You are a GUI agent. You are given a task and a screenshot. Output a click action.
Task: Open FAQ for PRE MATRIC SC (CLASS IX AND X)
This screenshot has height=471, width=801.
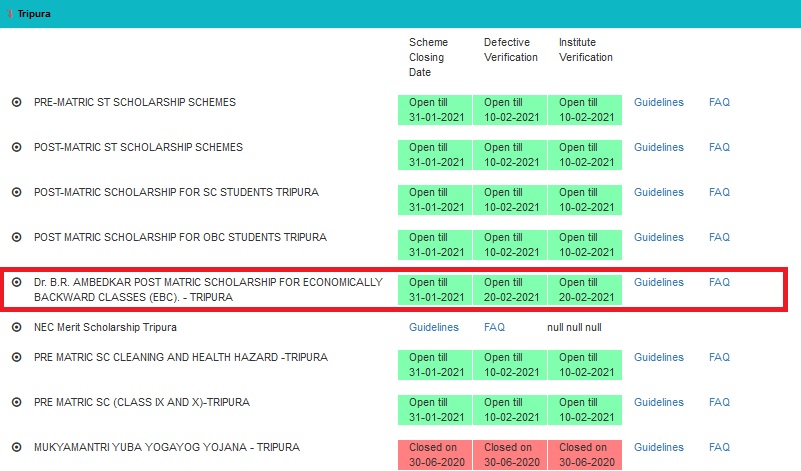pos(719,402)
